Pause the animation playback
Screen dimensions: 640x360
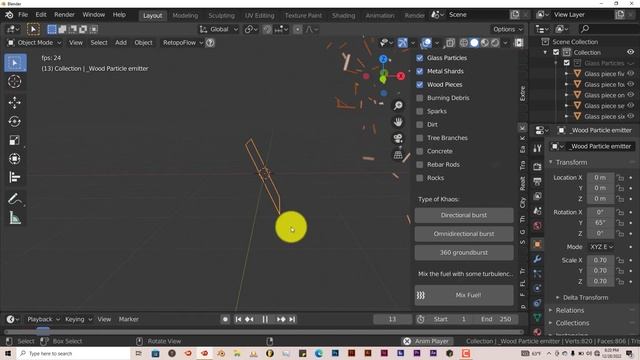point(265,319)
